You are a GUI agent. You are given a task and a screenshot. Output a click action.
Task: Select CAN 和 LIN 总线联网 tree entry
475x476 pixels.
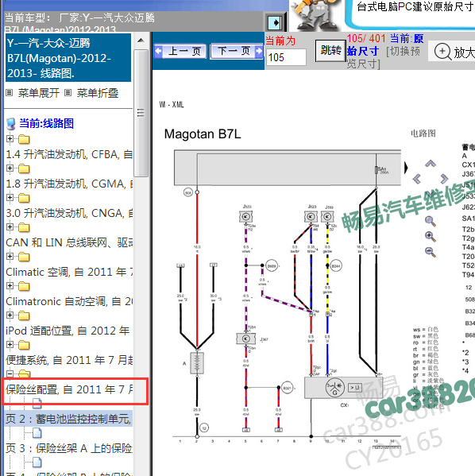(69, 242)
